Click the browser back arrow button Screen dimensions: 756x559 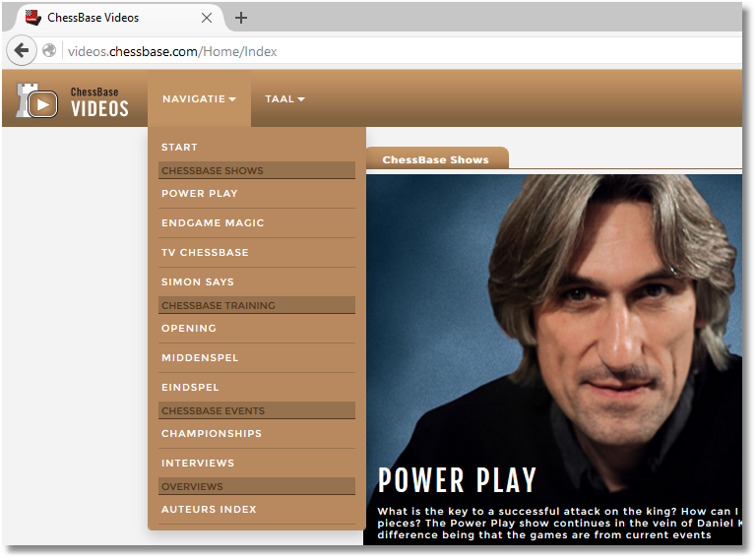click(x=22, y=50)
